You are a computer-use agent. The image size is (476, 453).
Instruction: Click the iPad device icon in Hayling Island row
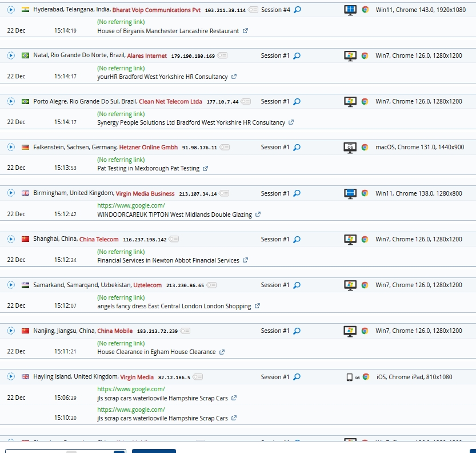coord(350,377)
